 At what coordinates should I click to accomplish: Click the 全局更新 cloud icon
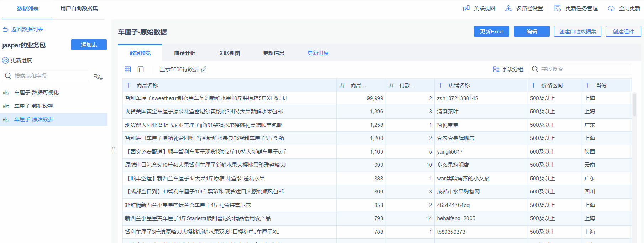tap(611, 9)
